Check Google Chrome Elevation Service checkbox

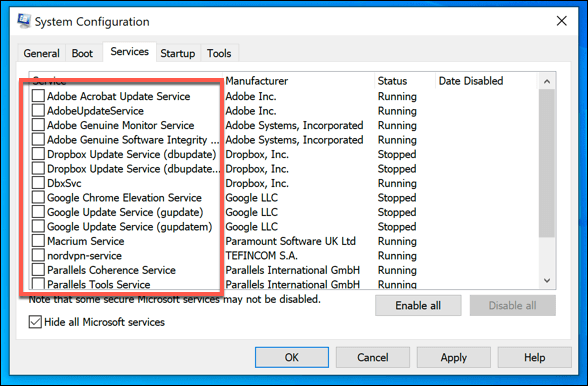tap(38, 198)
